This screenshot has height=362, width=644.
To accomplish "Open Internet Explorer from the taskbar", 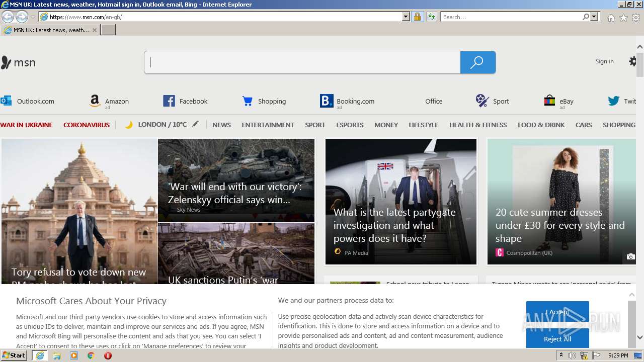I will pos(40,355).
